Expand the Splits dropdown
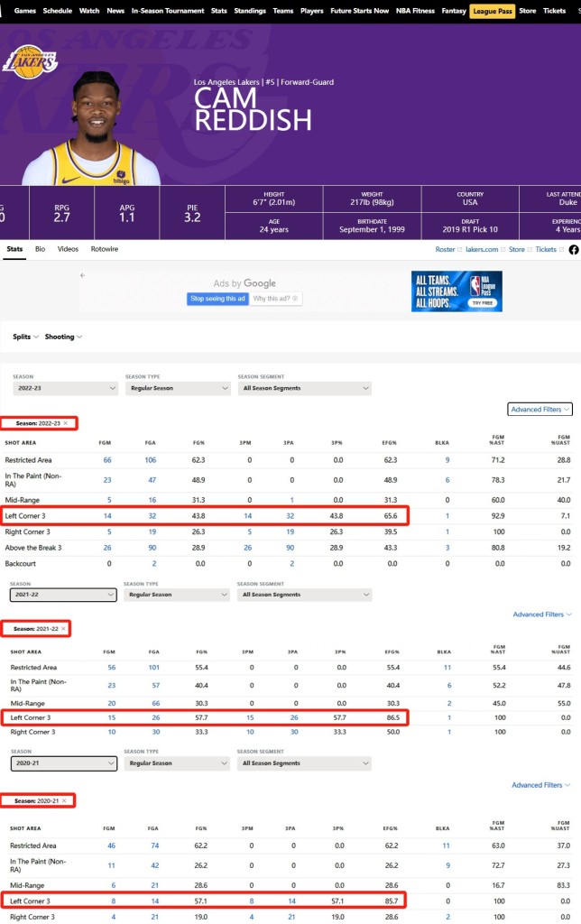This screenshot has height=924, width=581. [x=25, y=337]
